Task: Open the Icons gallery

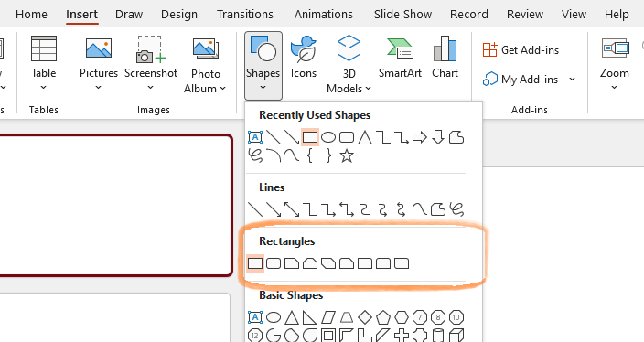Action: pyautogui.click(x=304, y=58)
